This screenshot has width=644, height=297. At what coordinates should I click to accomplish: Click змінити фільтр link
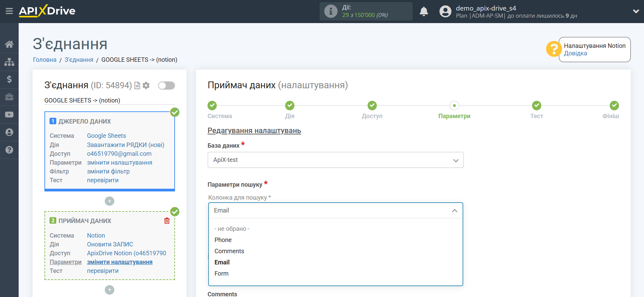(108, 171)
